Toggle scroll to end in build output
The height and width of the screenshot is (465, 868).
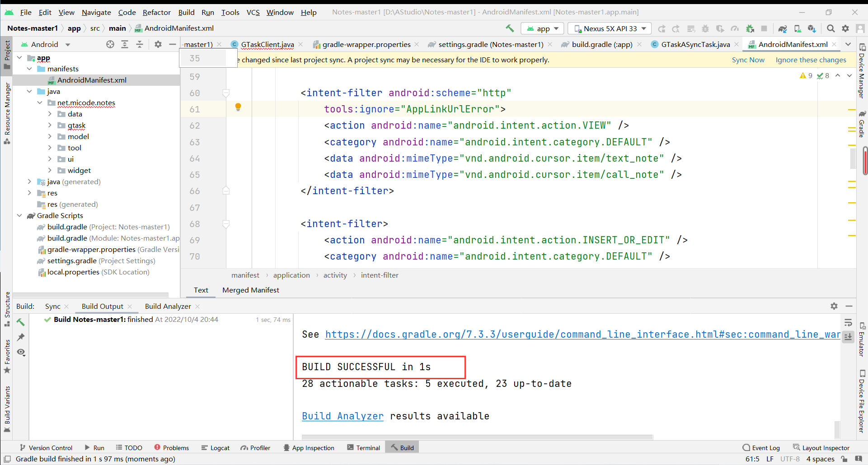point(848,337)
